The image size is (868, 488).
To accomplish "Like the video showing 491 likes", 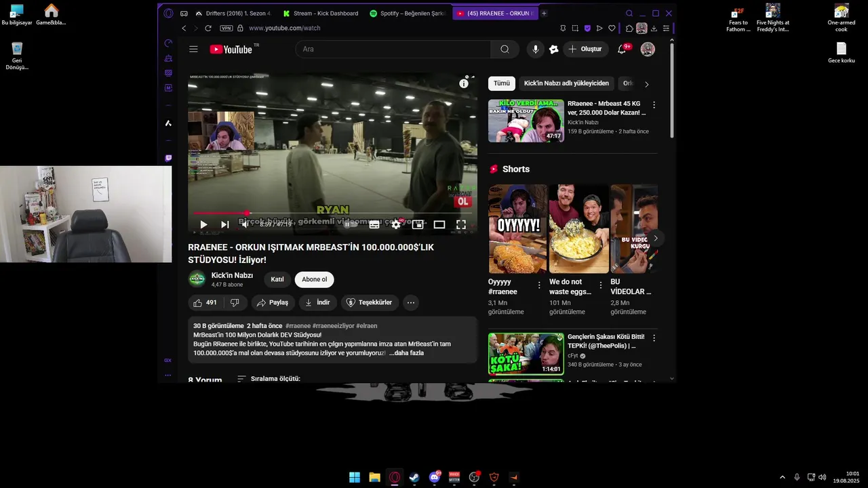I will 205,302.
